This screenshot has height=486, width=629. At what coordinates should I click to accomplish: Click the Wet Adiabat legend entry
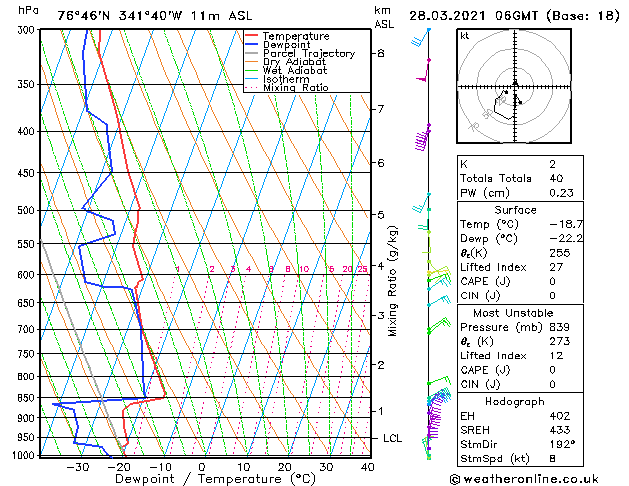click(286, 70)
